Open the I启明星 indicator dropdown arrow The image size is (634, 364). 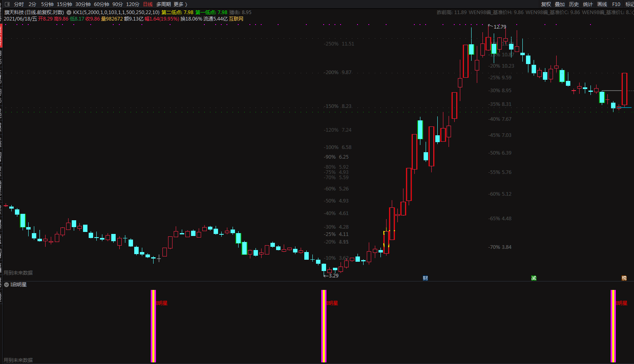click(x=6, y=285)
